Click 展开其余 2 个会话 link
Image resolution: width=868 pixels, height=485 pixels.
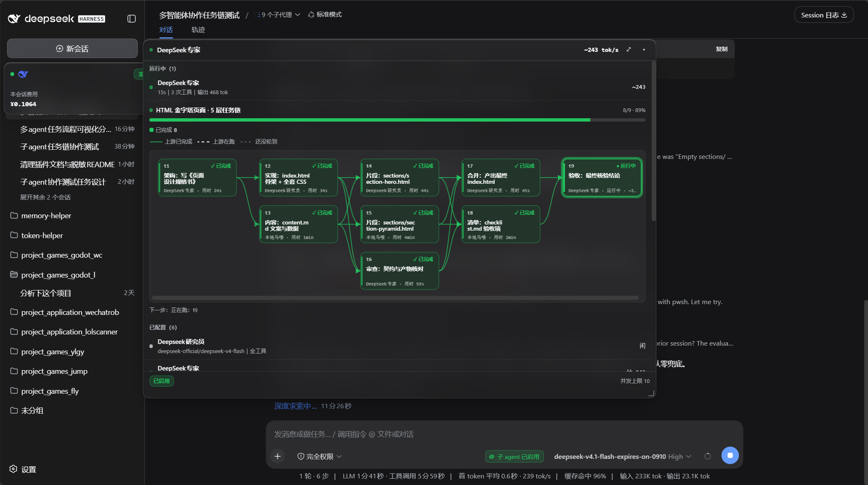pos(45,197)
